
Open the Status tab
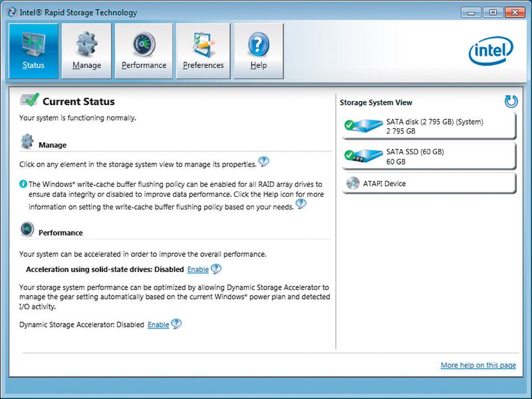pyautogui.click(x=33, y=51)
